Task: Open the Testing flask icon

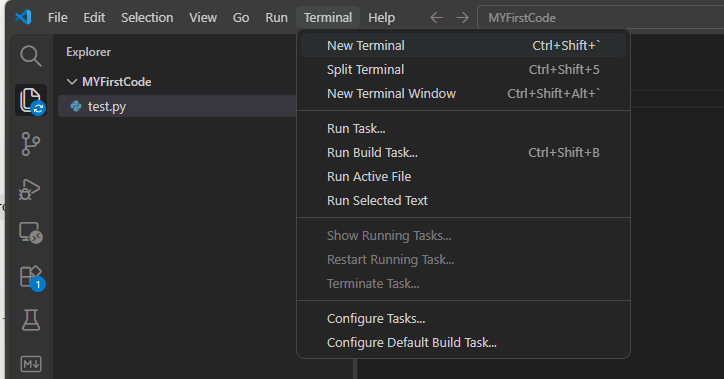Action: click(x=31, y=320)
